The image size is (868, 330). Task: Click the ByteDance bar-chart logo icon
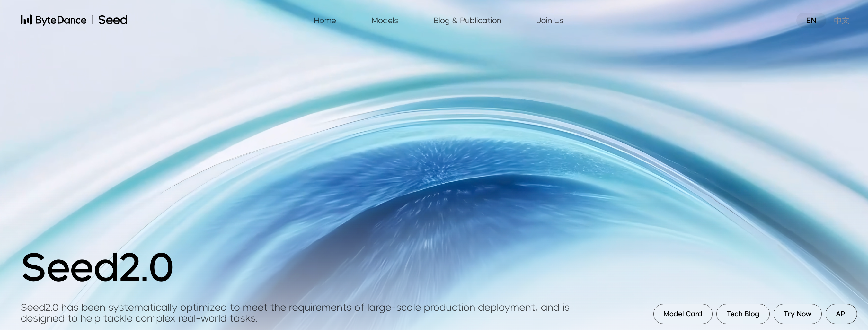point(26,20)
